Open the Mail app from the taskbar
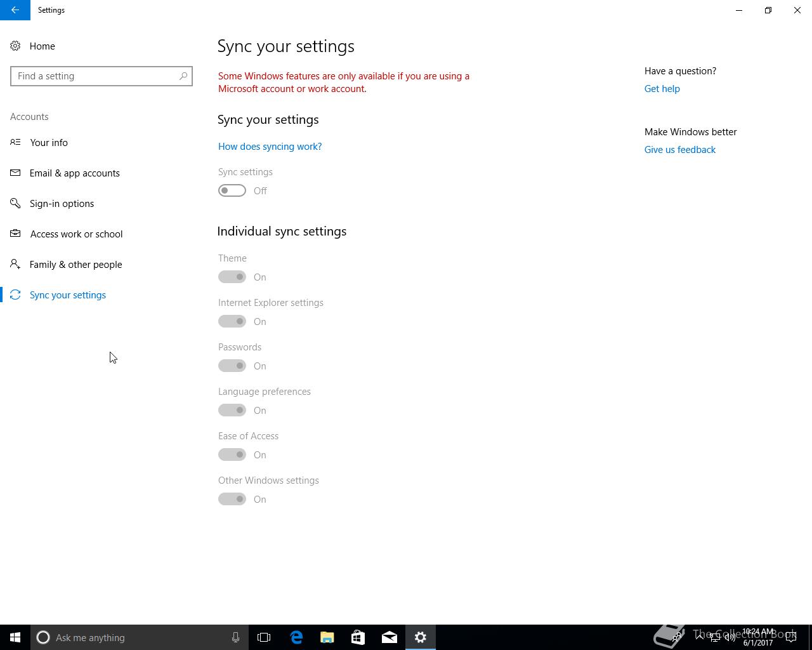This screenshot has height=650, width=812. [390, 637]
